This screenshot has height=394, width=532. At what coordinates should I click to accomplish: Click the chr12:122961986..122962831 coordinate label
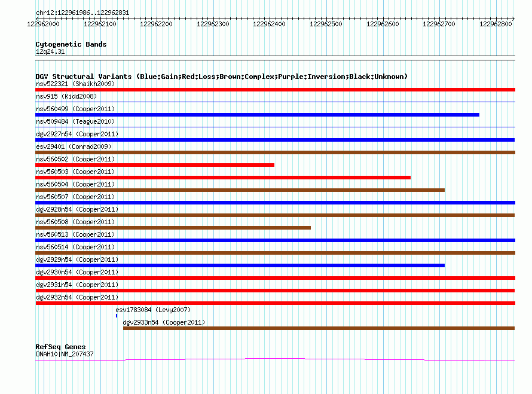[x=82, y=13]
